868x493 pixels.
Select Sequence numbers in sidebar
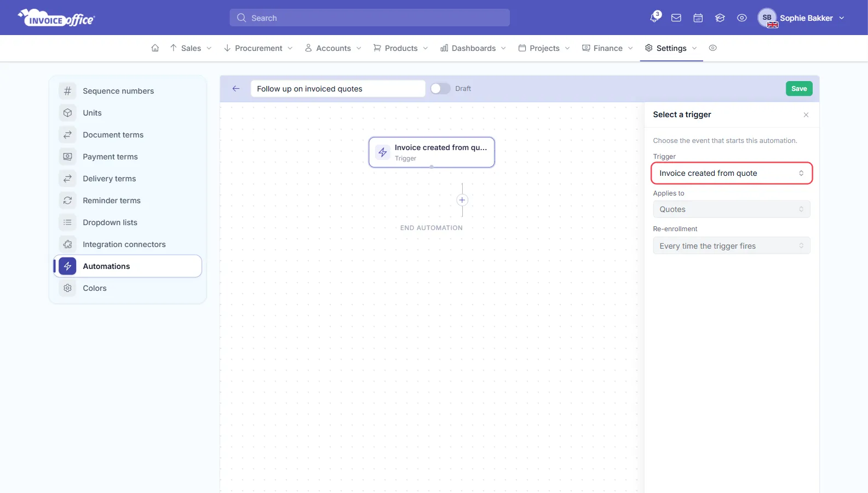(x=128, y=90)
